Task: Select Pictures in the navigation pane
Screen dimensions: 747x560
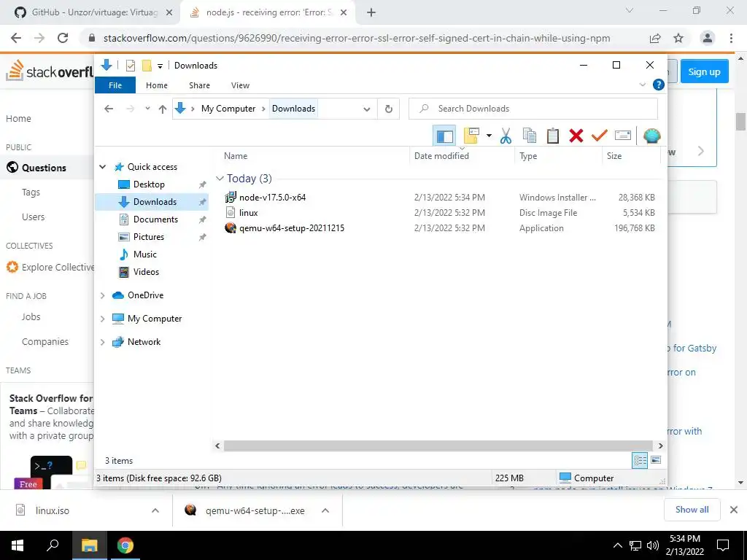Action: click(148, 237)
